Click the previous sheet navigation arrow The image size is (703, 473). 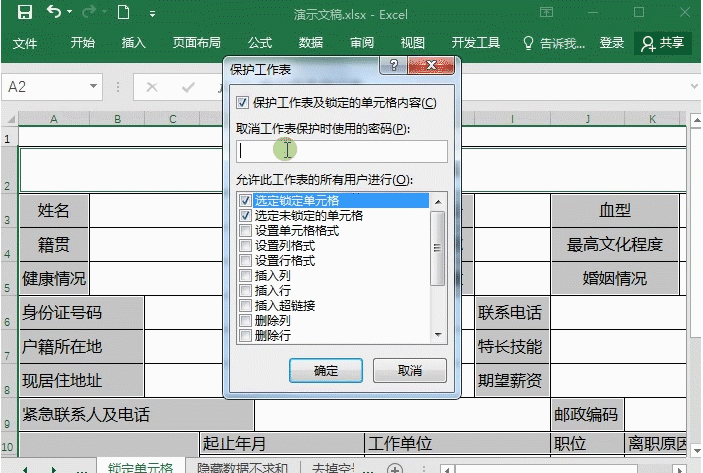point(25,469)
